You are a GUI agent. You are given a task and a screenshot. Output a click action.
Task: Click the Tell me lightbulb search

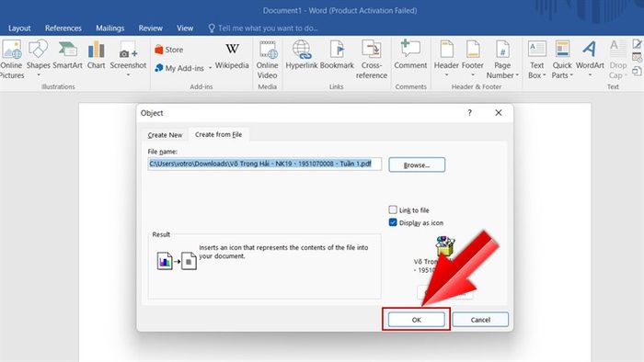[212, 28]
